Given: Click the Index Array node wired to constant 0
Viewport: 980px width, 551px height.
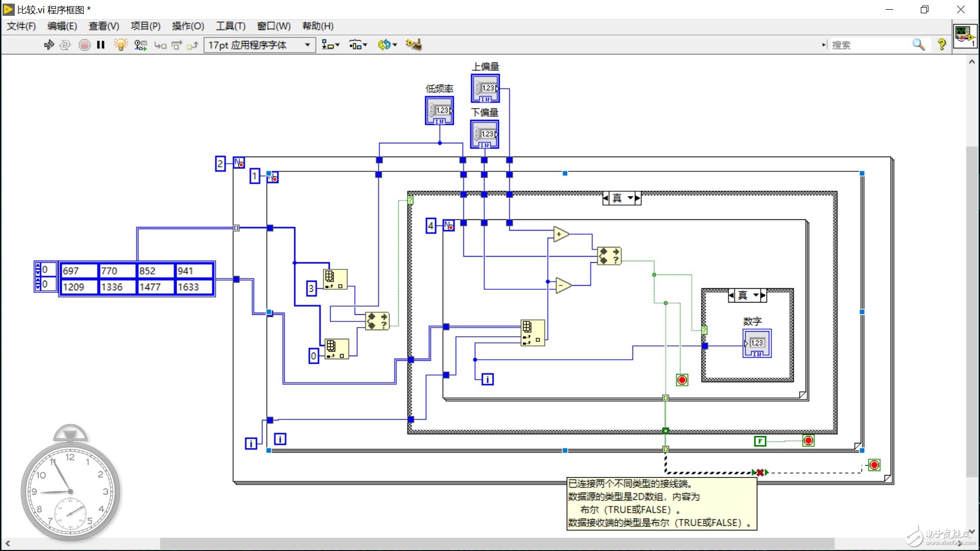Looking at the screenshot, I should (x=337, y=349).
